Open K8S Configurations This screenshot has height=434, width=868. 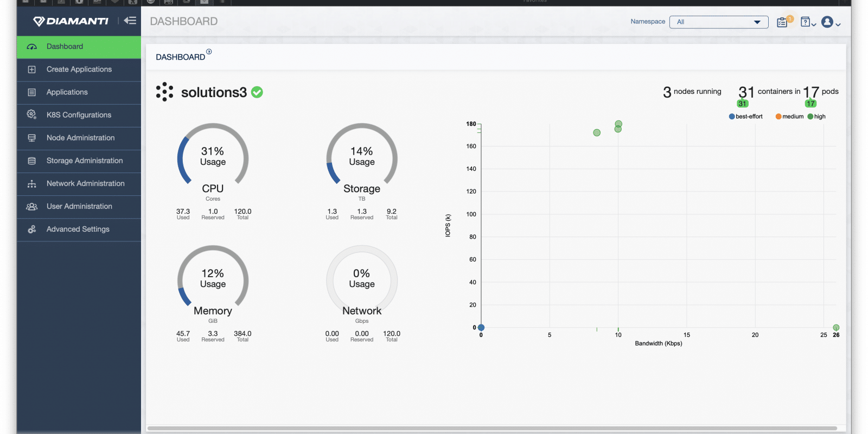point(79,115)
